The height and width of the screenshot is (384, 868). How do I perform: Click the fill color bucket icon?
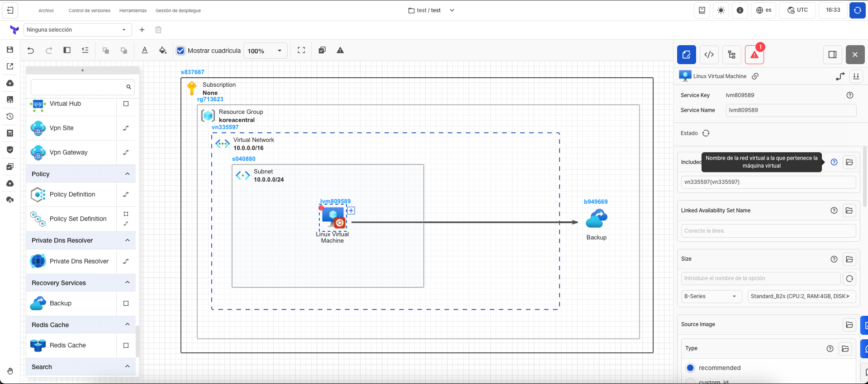pyautogui.click(x=163, y=51)
